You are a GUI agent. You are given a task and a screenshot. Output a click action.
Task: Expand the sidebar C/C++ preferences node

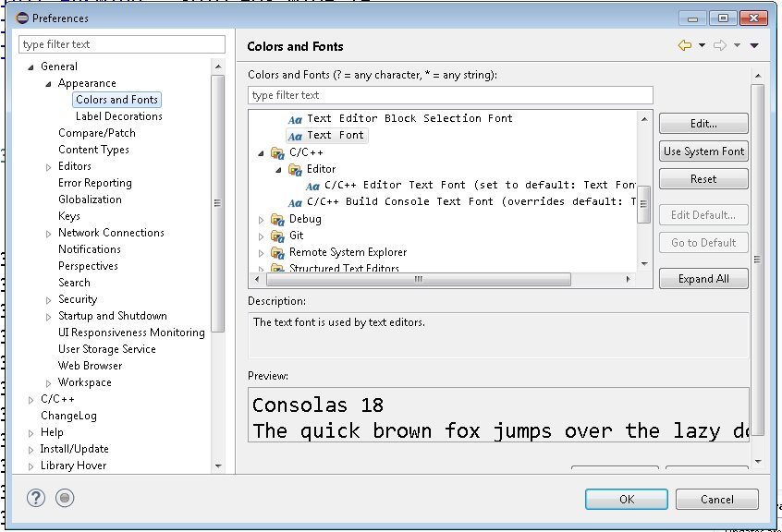31,400
